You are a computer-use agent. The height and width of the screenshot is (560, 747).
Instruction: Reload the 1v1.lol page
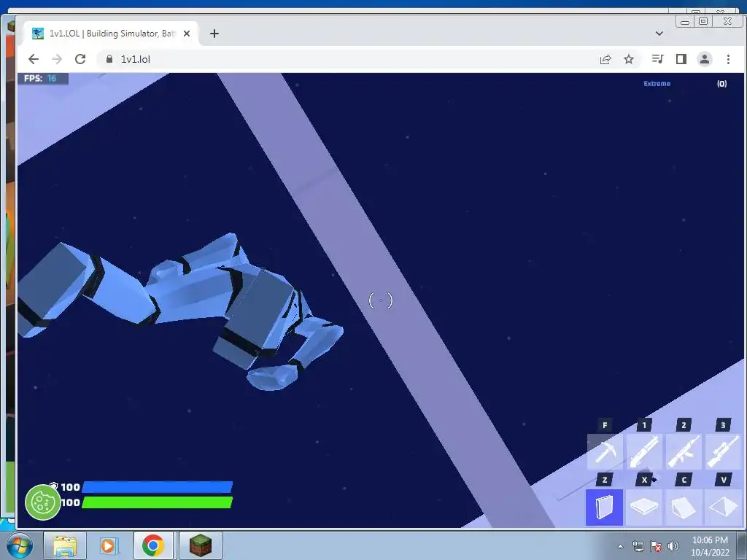pos(80,59)
